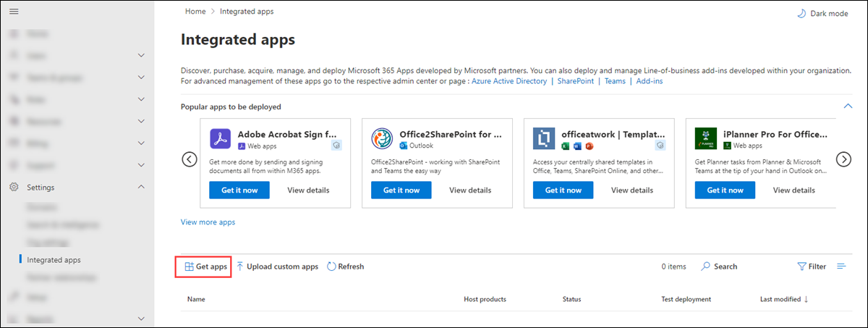Viewport: 868px width, 328px height.
Task: Click the badge icon on officeatwork card
Action: 660,146
